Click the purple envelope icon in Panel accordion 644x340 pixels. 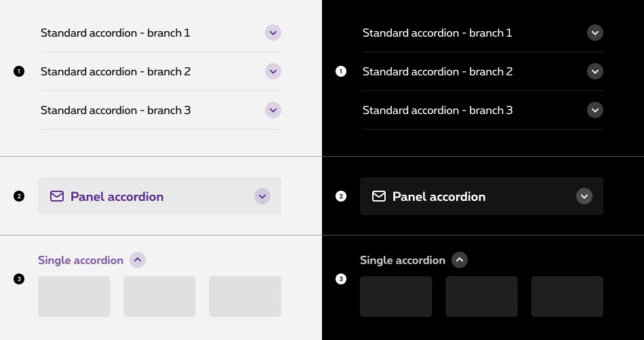(57, 196)
